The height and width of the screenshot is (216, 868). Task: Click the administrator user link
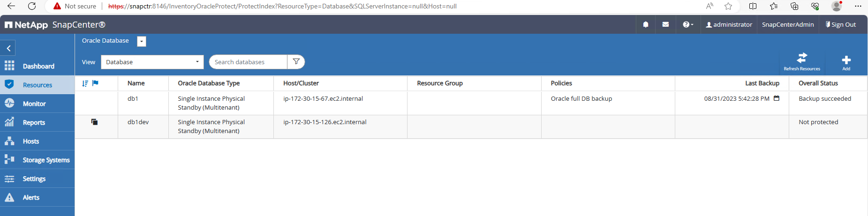click(x=729, y=24)
